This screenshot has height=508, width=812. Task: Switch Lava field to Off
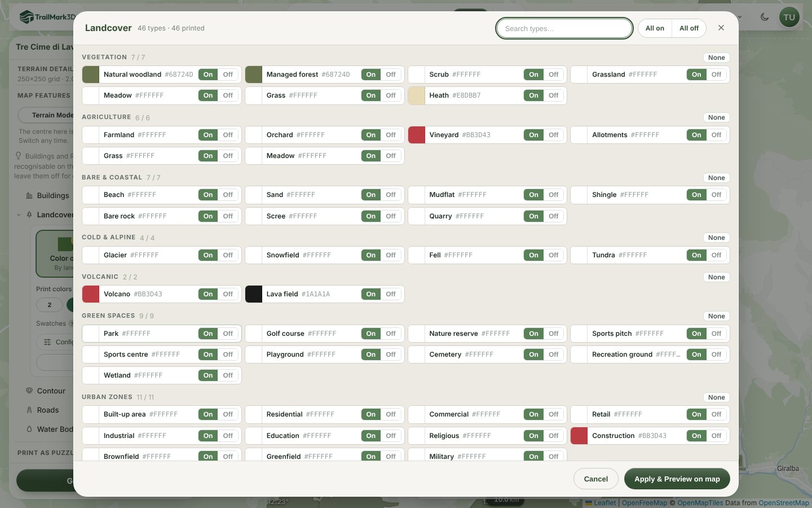[x=391, y=294]
